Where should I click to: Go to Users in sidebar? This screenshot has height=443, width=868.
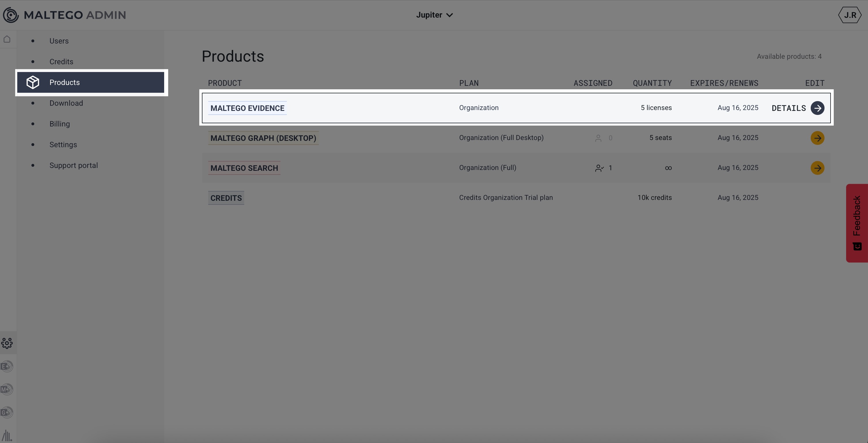click(x=59, y=41)
